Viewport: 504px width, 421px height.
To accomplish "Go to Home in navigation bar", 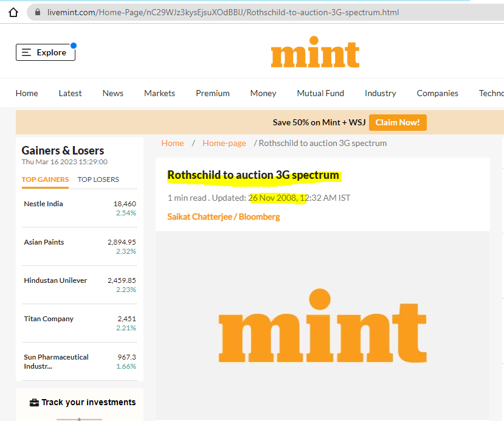I will [27, 93].
